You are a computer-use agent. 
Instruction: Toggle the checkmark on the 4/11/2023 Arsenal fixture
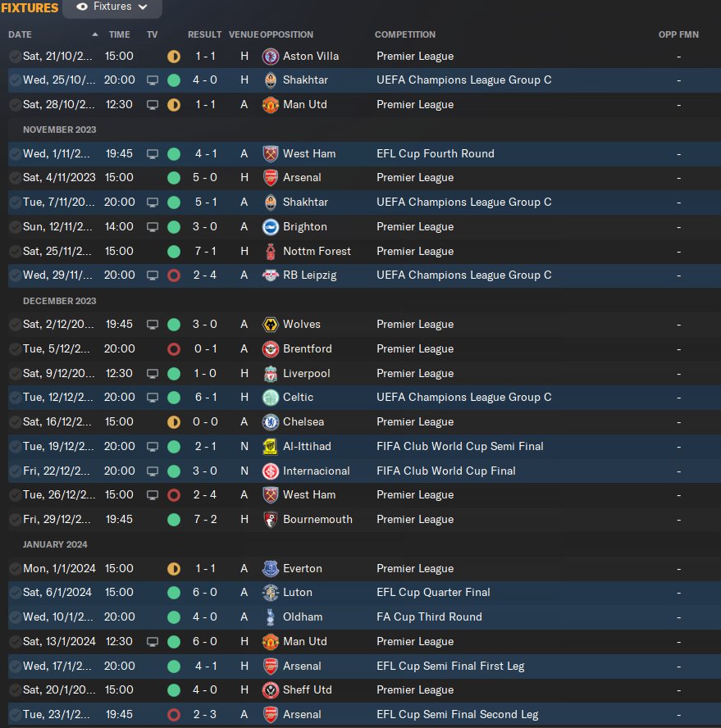(16, 178)
